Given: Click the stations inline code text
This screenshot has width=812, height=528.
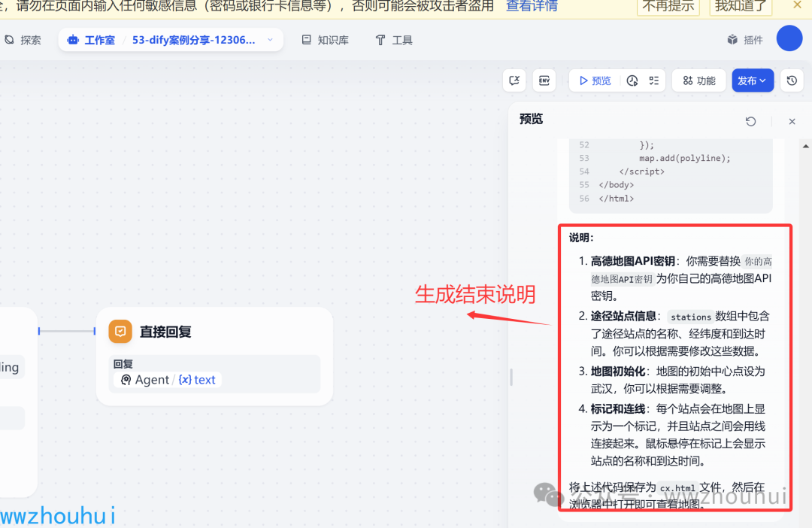Looking at the screenshot, I should pos(691,317).
